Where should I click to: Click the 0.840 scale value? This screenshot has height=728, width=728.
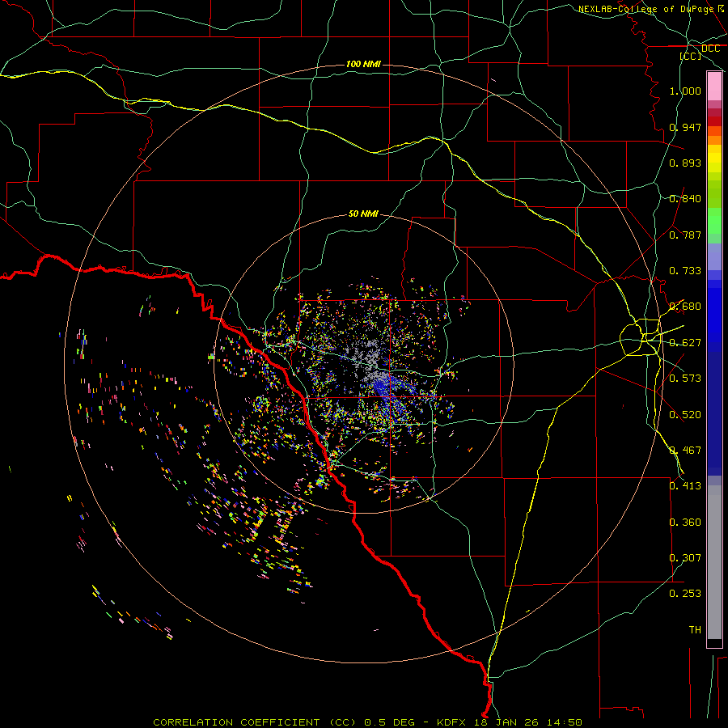click(685, 199)
